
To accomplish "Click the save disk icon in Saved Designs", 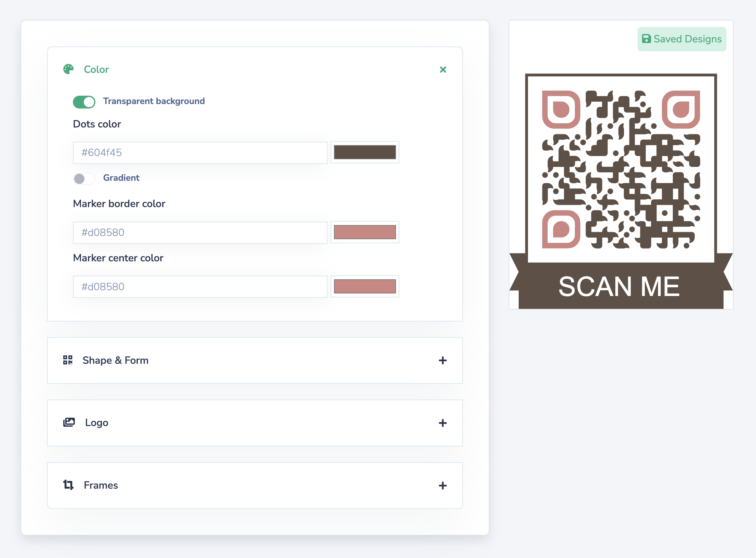I will click(646, 39).
